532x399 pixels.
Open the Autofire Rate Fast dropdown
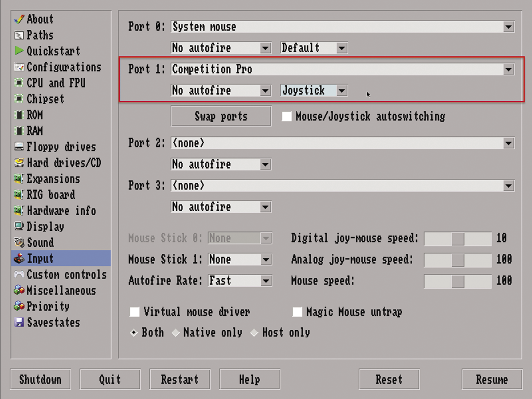(x=240, y=281)
